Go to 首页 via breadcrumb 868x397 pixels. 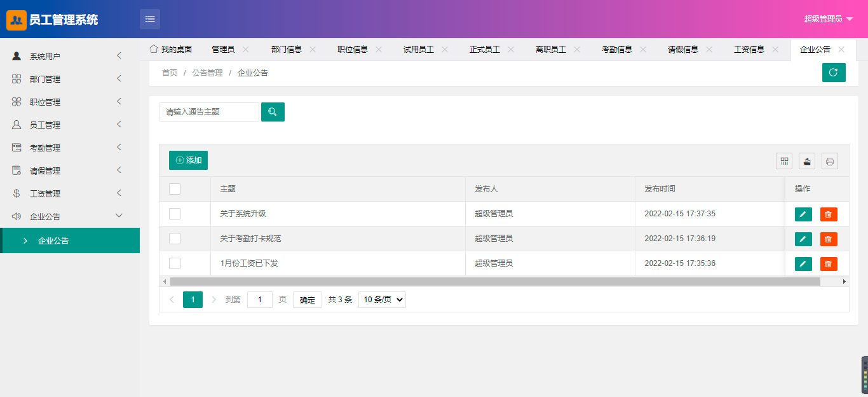pos(170,73)
